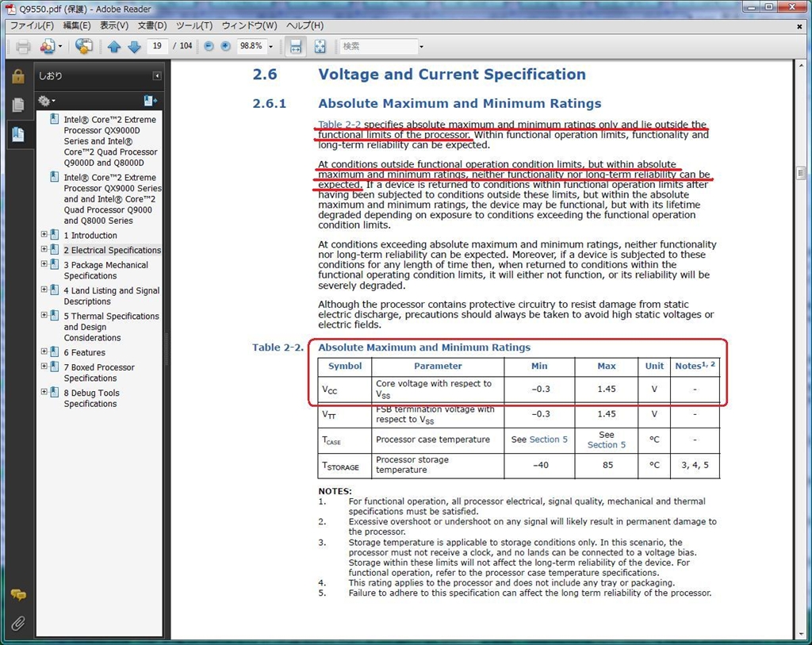
Task: Click the zoom value field 98.8%
Action: click(x=251, y=46)
